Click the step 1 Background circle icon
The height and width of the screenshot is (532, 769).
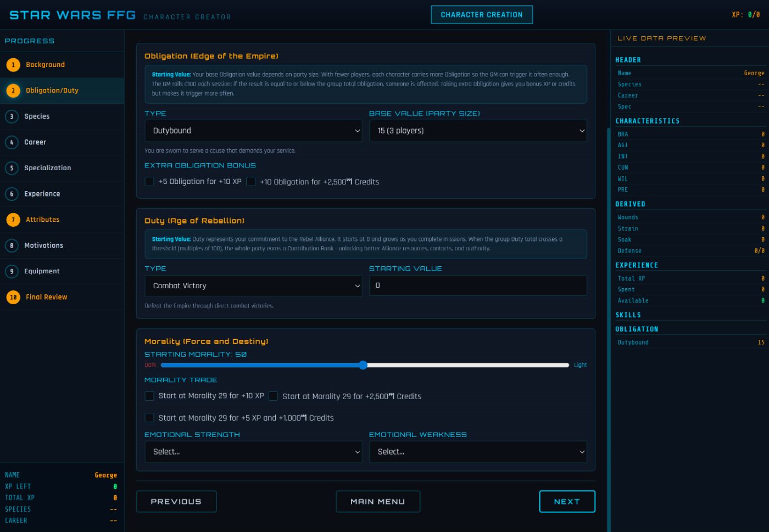click(x=13, y=65)
